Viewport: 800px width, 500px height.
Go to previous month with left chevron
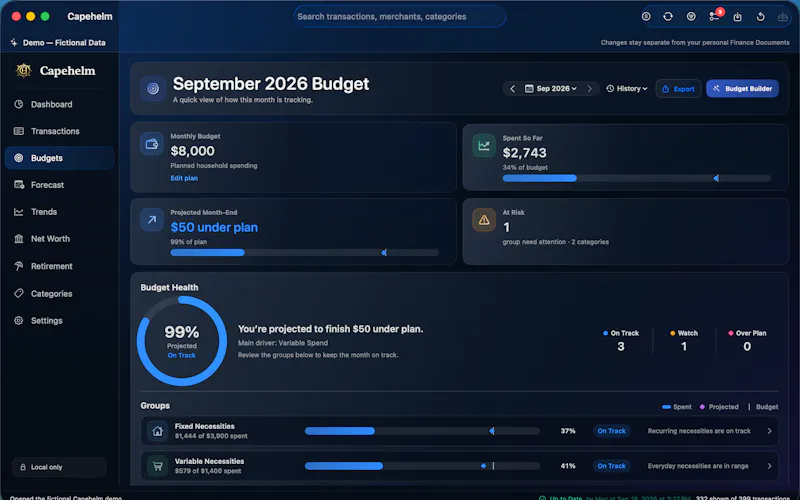[512, 89]
